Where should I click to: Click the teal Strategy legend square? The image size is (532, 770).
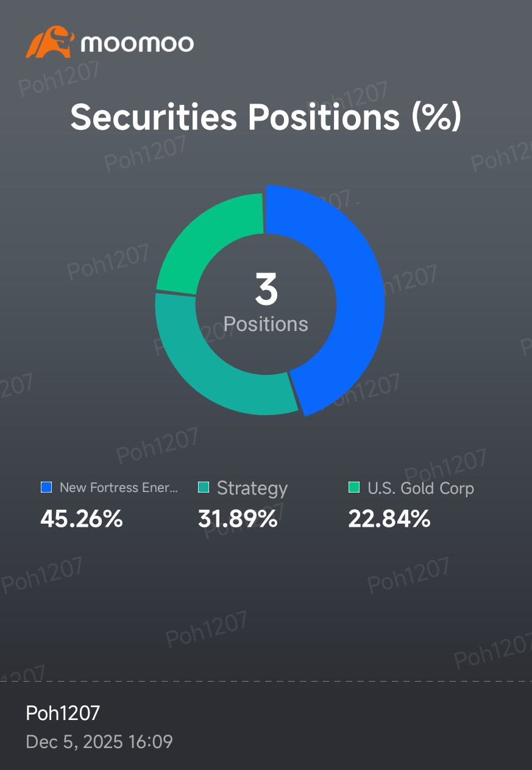click(x=204, y=487)
